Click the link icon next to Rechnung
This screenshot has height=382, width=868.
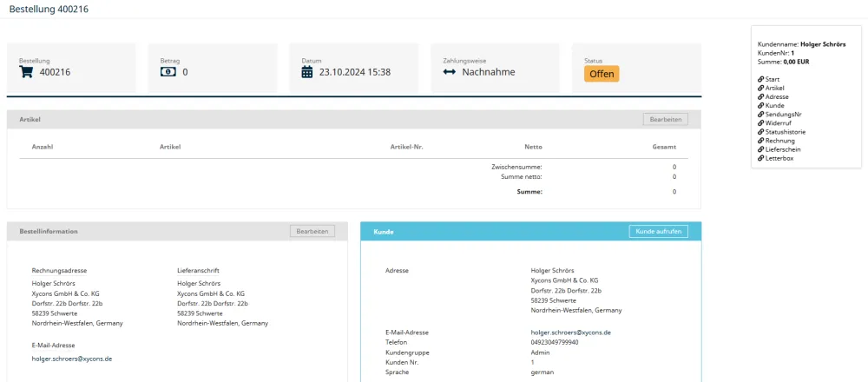[760, 141]
